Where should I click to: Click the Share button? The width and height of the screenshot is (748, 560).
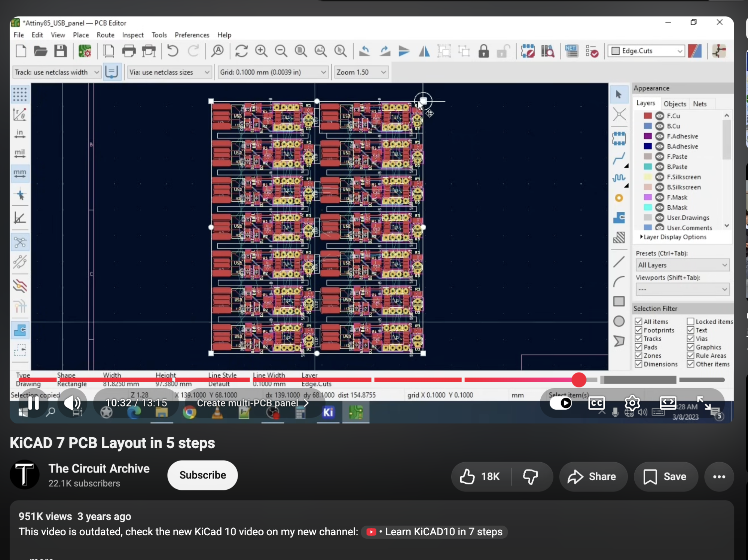592,477
